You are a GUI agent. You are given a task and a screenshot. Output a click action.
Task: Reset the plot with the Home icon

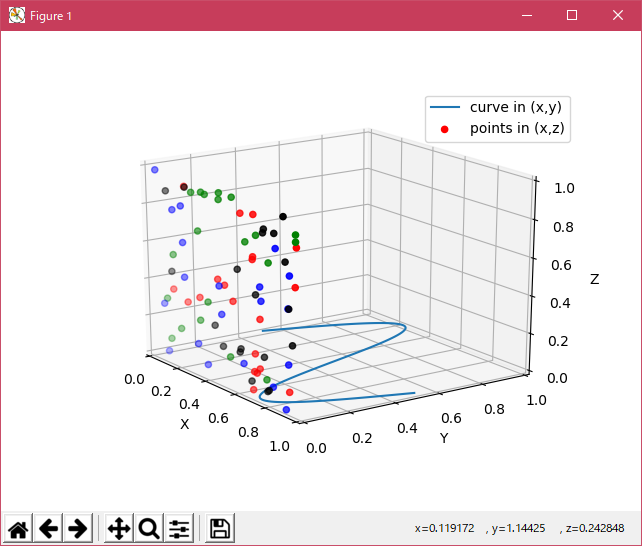click(x=18, y=528)
